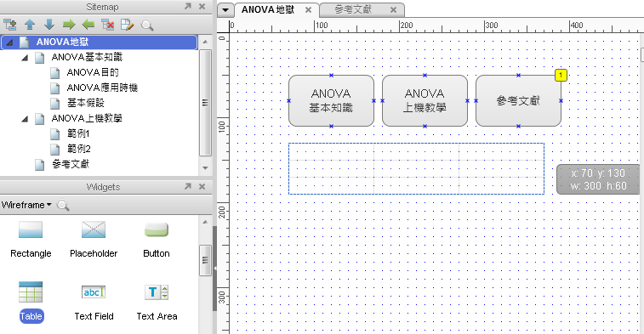Click Sitemap vertical scrollbar thumb

point(205,103)
